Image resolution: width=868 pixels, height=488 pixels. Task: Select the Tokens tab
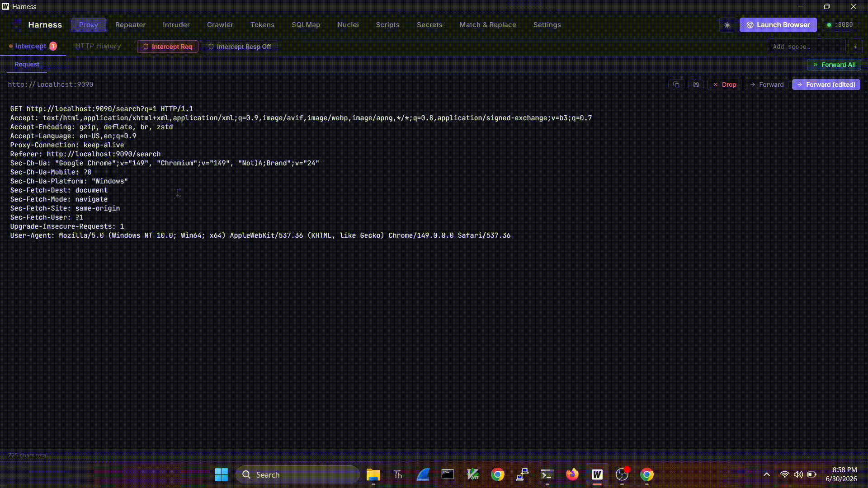(x=263, y=25)
